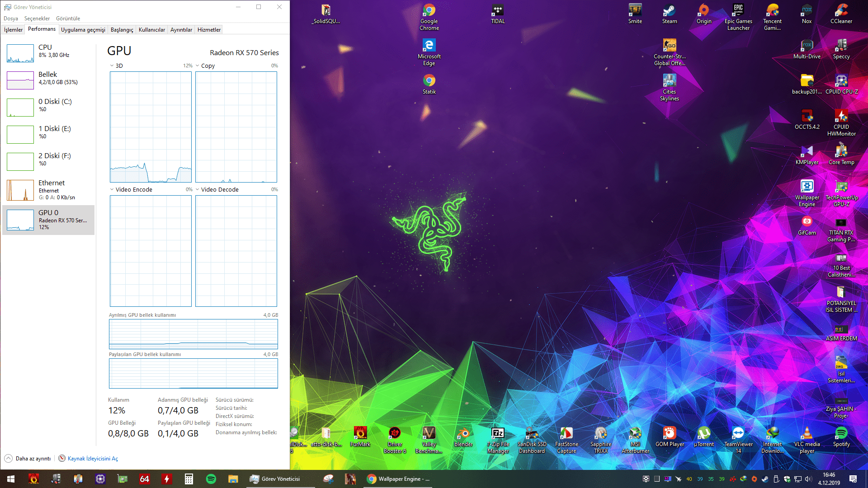This screenshot has height=488, width=868.
Task: Open the Blender desktop shortcut
Action: (463, 436)
